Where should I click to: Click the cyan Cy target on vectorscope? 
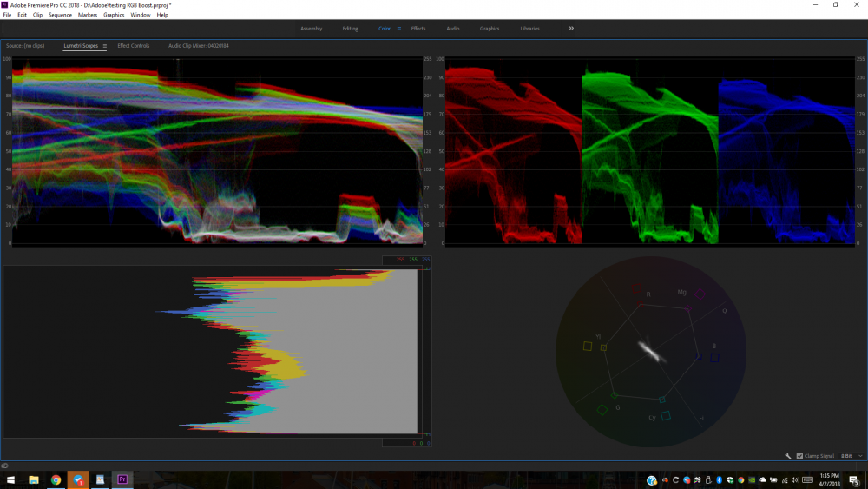666,415
